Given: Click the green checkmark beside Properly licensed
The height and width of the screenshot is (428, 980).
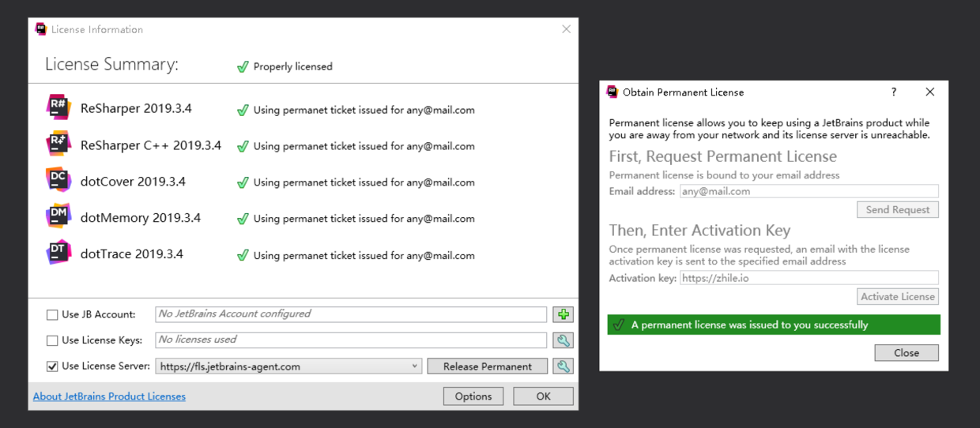Looking at the screenshot, I should tap(243, 66).
